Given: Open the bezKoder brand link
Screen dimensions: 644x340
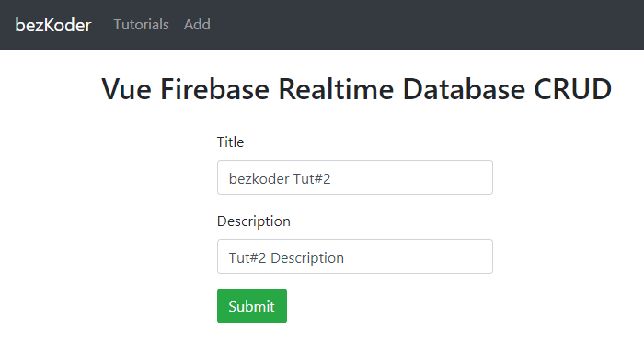Looking at the screenshot, I should point(53,25).
